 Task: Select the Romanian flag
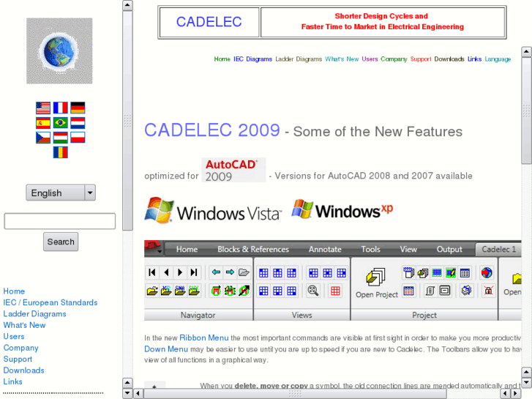pyautogui.click(x=61, y=152)
